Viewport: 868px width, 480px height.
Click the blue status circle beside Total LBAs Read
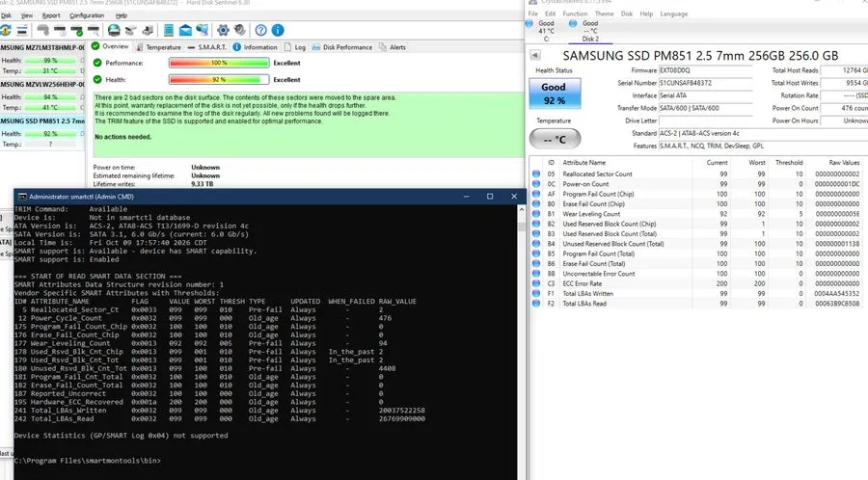536,303
